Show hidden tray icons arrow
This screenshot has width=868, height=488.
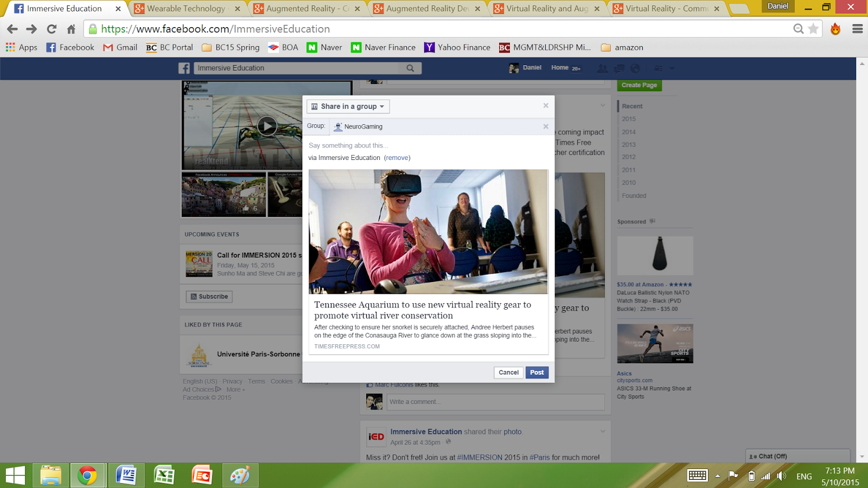pos(718,476)
